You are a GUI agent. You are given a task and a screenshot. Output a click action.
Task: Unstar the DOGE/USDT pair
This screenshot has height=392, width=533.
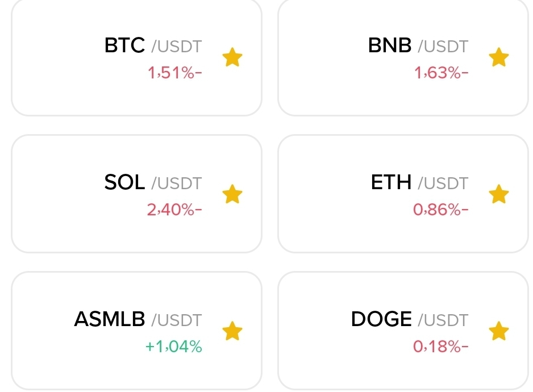coord(499,331)
